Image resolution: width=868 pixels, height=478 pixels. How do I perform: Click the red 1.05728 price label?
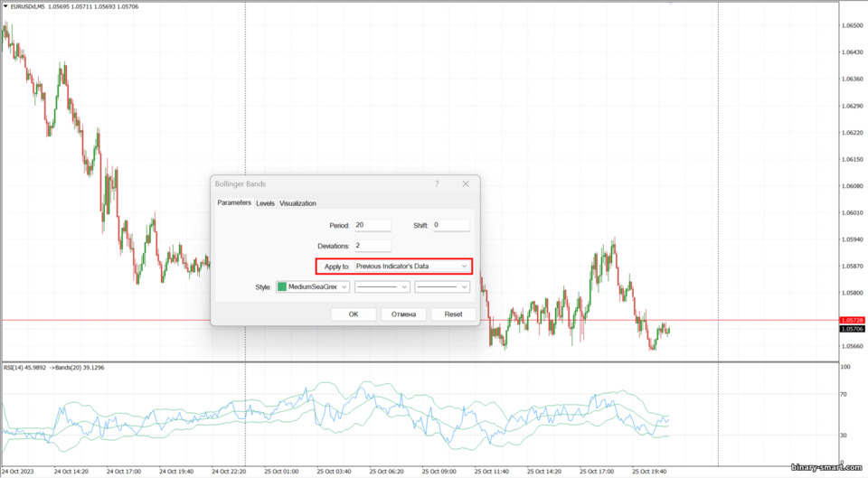pyautogui.click(x=852, y=321)
